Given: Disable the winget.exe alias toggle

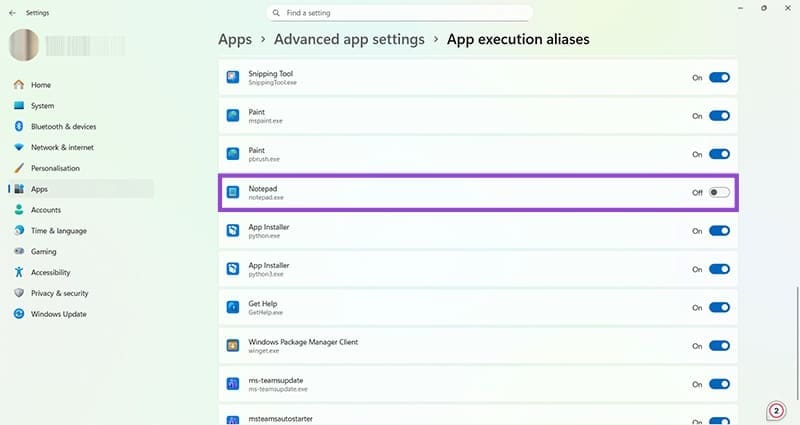Looking at the screenshot, I should 719,346.
